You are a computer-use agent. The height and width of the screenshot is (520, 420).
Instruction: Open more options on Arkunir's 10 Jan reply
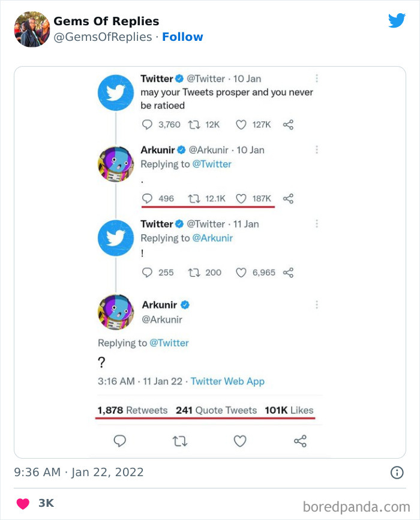[316, 150]
